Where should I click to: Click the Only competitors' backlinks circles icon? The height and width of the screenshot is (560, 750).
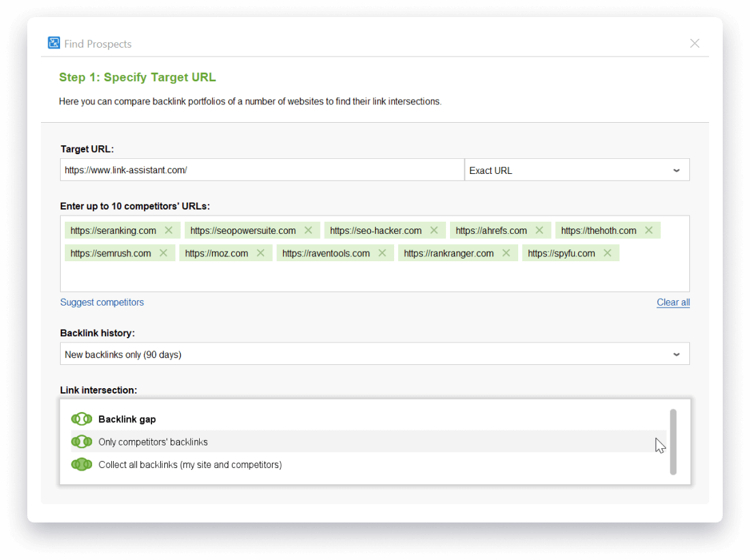[x=82, y=442]
